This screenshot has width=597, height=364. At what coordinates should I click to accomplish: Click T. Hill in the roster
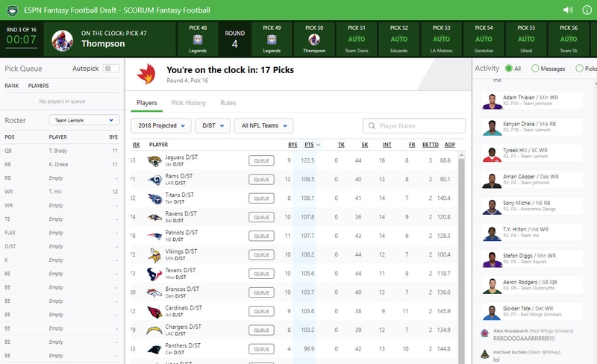coord(55,192)
